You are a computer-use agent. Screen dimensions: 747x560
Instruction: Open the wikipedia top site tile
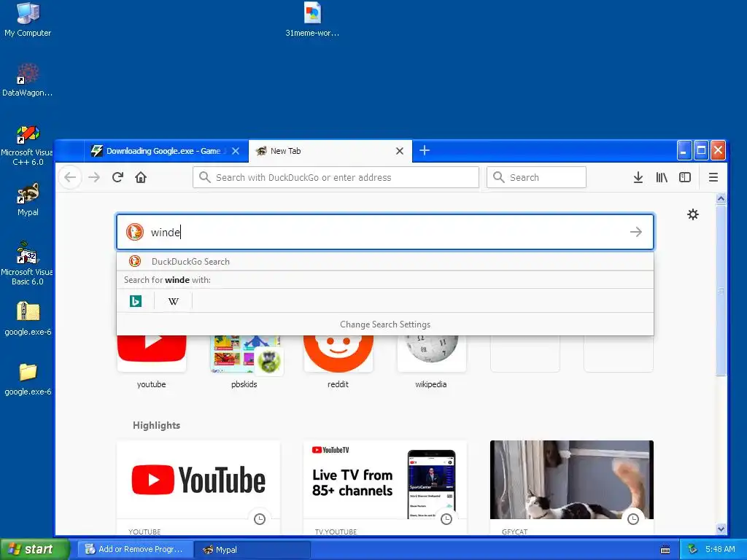[x=431, y=362]
